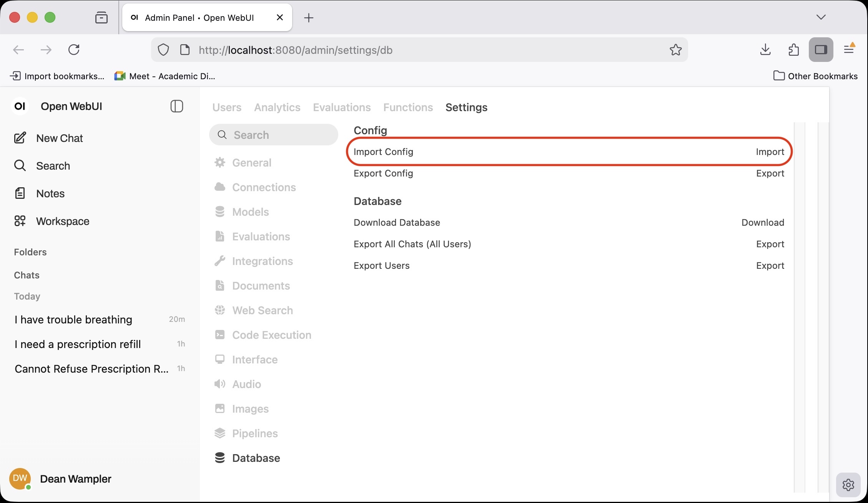Click the settings gear at bottom right

pyautogui.click(x=848, y=485)
